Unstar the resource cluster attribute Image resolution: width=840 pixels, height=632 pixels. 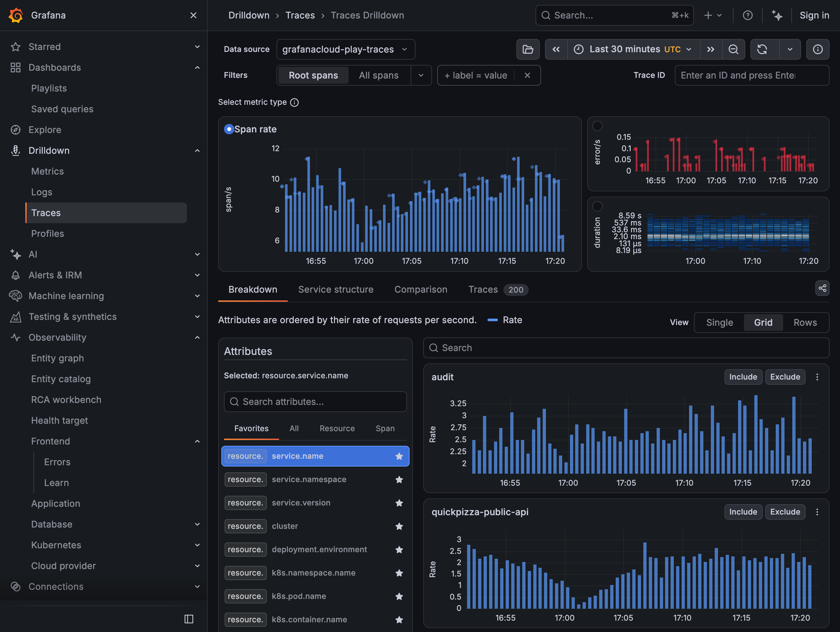pyautogui.click(x=399, y=526)
